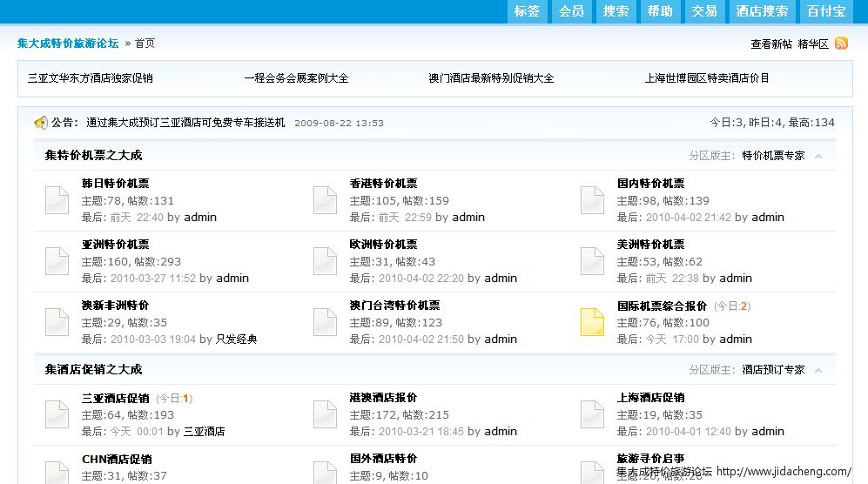Click the 查看新帖 link
Image resolution: width=868 pixels, height=484 pixels.
coord(771,44)
